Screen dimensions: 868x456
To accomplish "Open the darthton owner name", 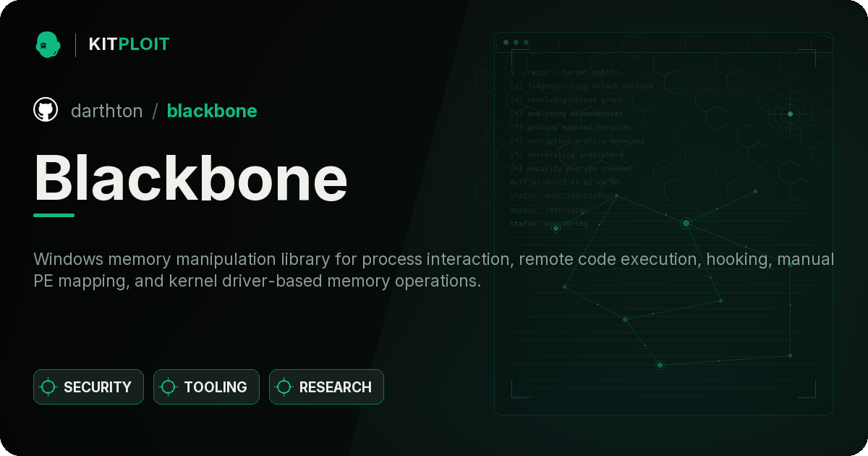I will [107, 111].
